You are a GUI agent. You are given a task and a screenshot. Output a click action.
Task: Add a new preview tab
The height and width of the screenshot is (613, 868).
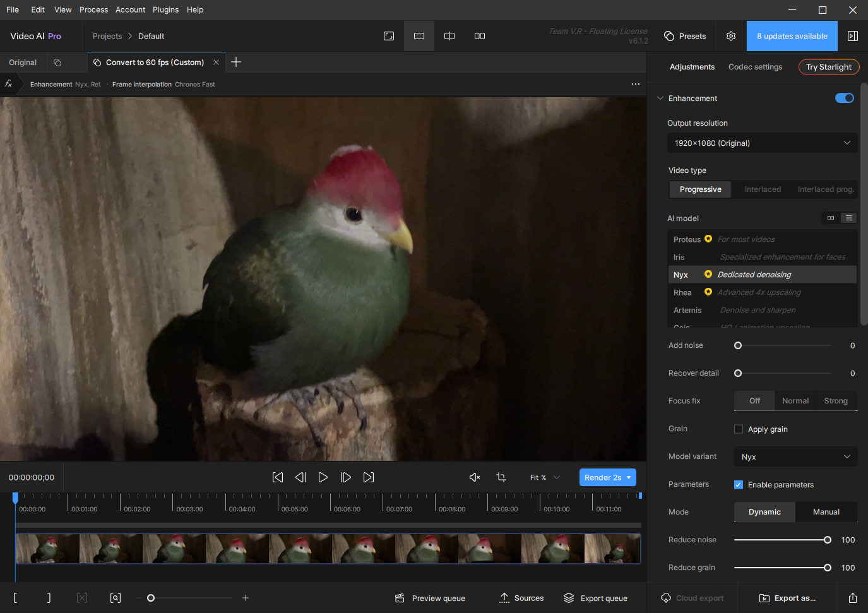pos(236,62)
